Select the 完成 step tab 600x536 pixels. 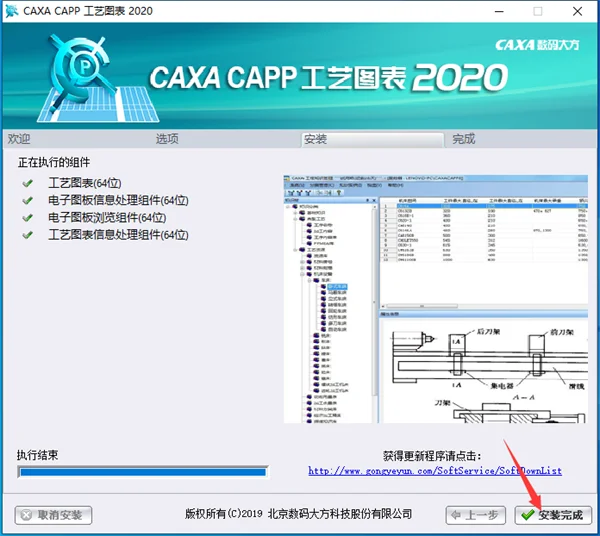tap(464, 139)
